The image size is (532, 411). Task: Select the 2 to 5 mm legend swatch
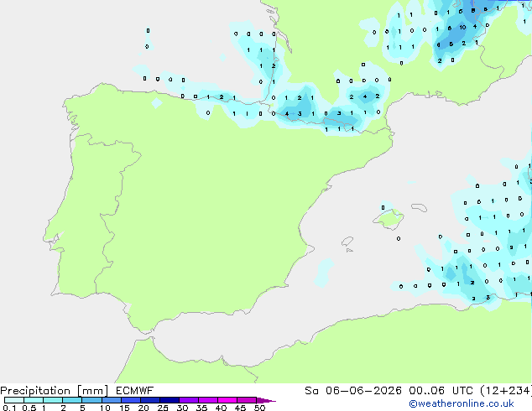point(72,400)
